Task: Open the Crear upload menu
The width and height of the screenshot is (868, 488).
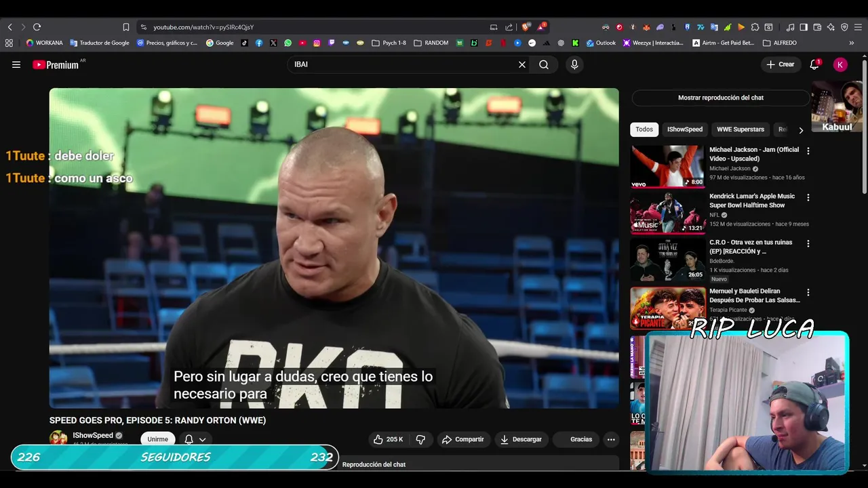Action: coord(781,64)
